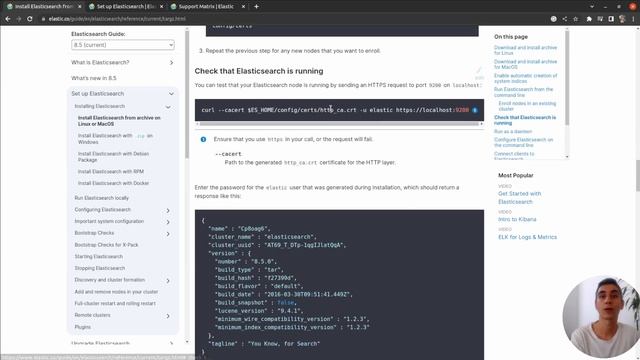Image resolution: width=640 pixels, height=360 pixels.
Task: Click the edit pencil icon beside section heading
Action: point(479,70)
